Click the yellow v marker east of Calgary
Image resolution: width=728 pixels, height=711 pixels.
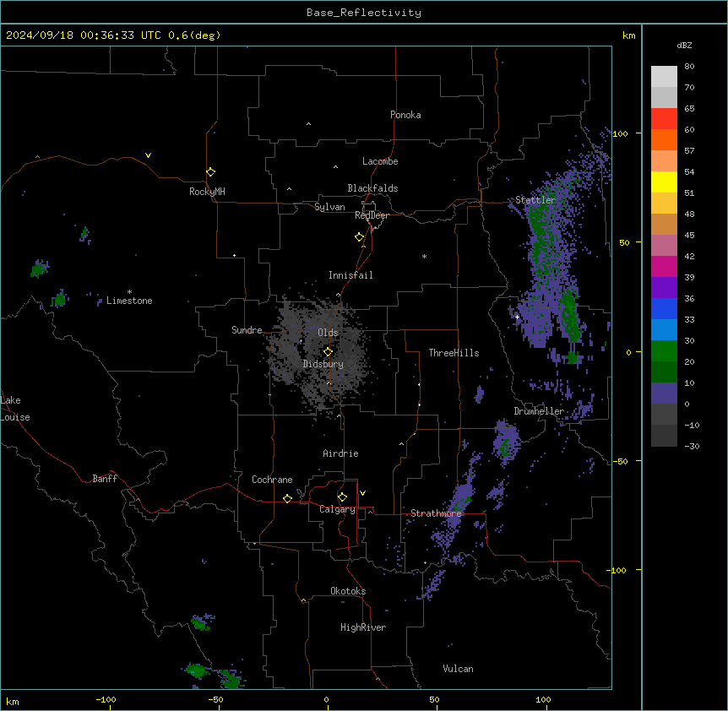[x=362, y=493]
